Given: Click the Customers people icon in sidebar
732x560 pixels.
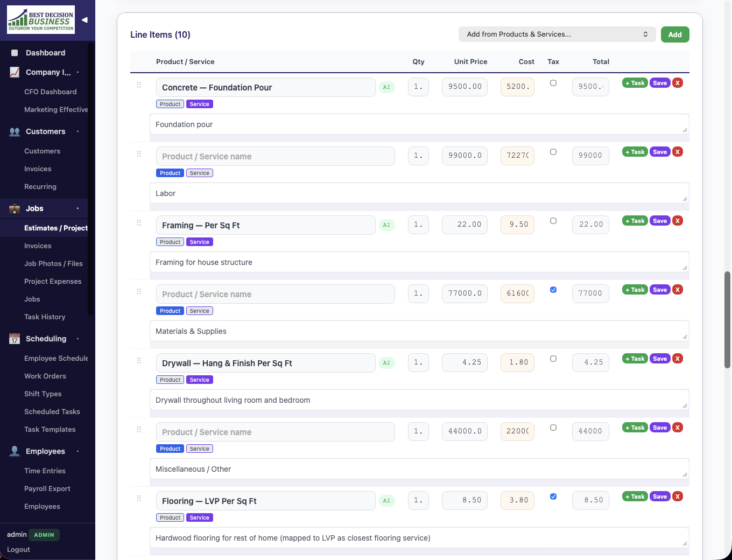Looking at the screenshot, I should tap(13, 131).
